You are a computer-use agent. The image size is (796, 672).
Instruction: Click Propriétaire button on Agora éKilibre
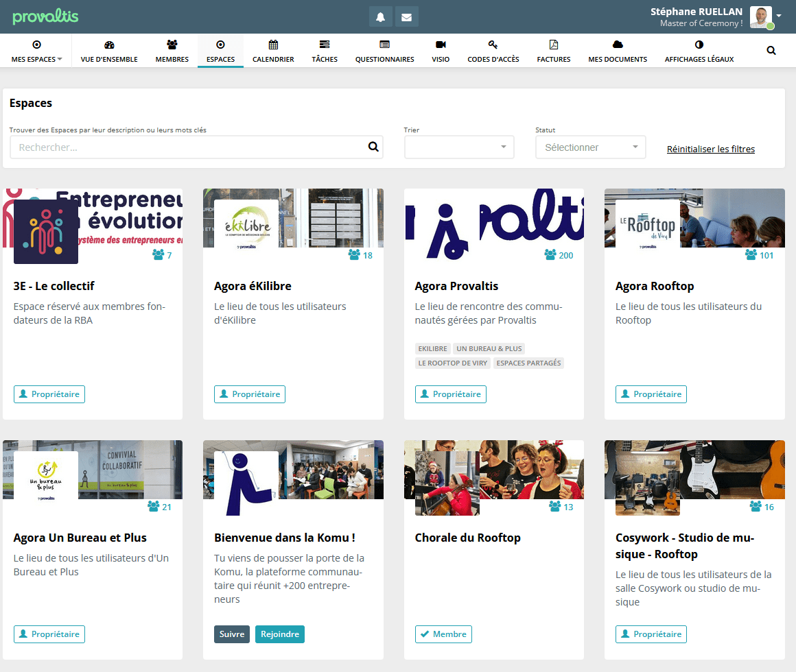[250, 394]
